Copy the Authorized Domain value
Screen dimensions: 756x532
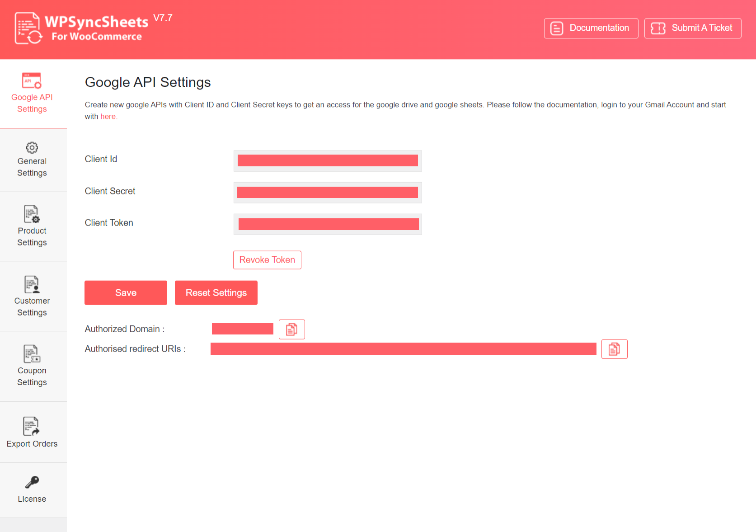pyautogui.click(x=292, y=329)
